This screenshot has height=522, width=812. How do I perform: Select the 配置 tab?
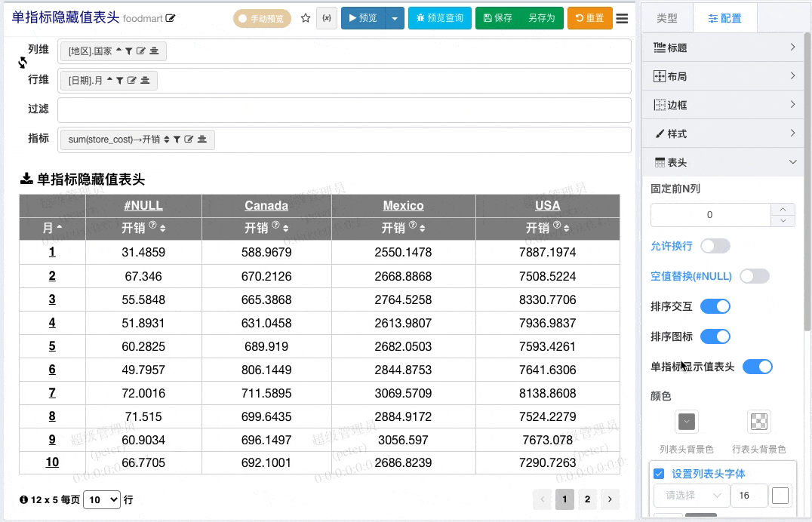coord(724,18)
